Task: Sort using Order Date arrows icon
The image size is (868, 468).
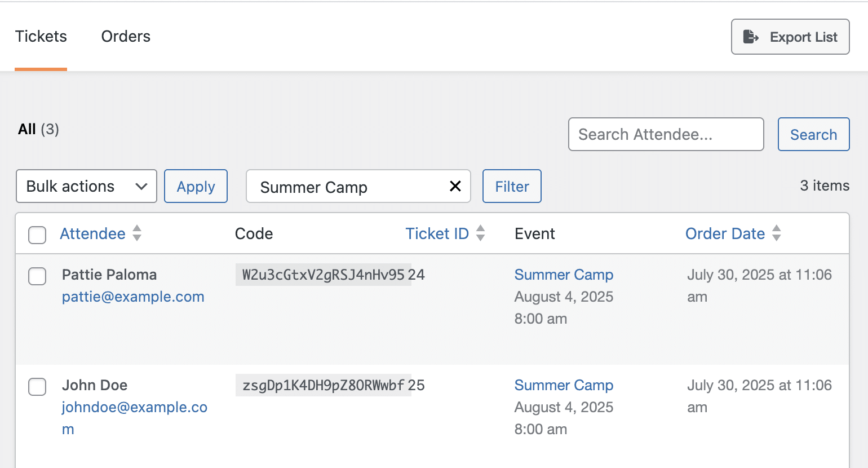Action: [x=777, y=233]
